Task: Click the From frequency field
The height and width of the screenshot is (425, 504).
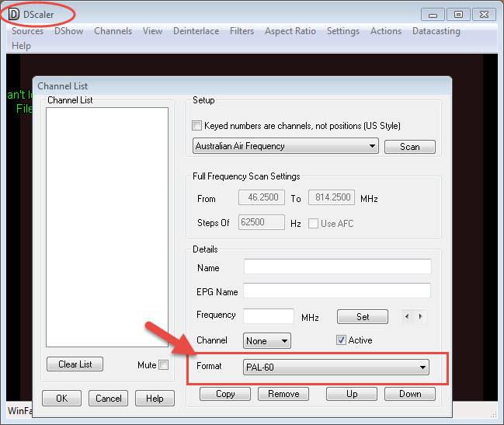Action: 262,197
